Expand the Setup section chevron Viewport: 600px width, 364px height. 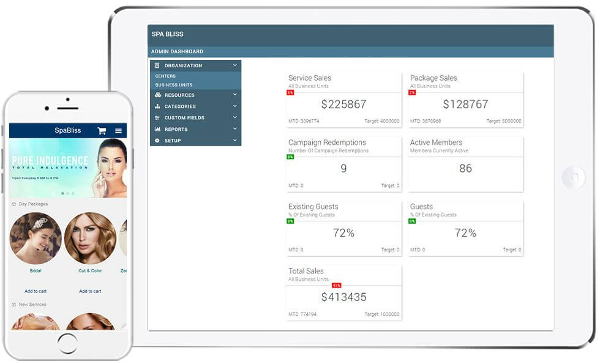coord(234,141)
